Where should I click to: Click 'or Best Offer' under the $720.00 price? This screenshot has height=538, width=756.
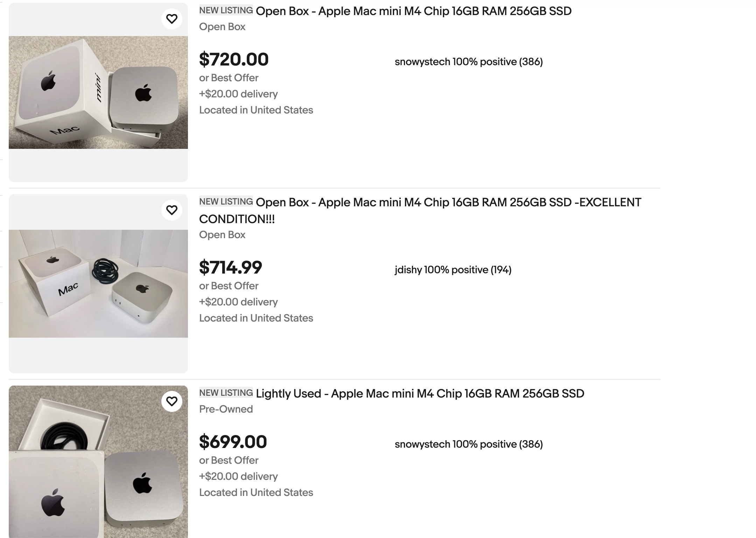click(229, 78)
